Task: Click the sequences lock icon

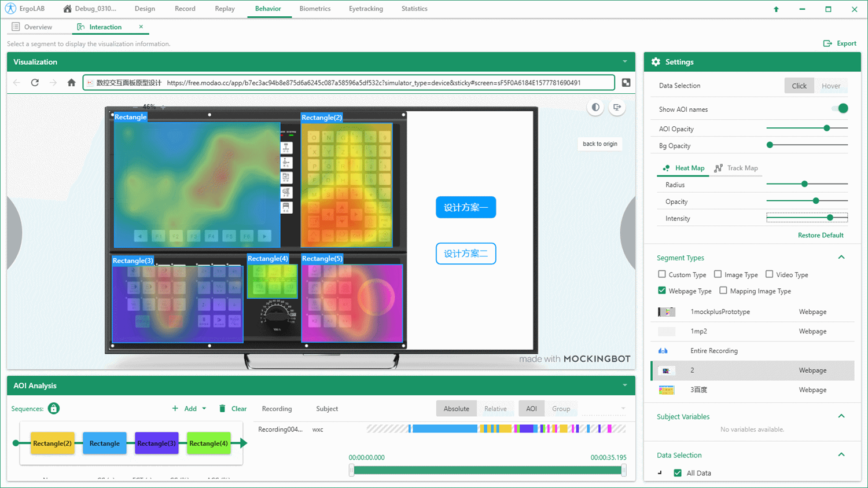Action: [53, 409]
